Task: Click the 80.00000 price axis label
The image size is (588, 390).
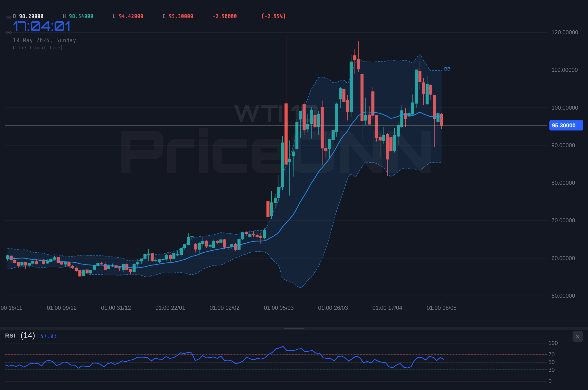Action: [563, 183]
